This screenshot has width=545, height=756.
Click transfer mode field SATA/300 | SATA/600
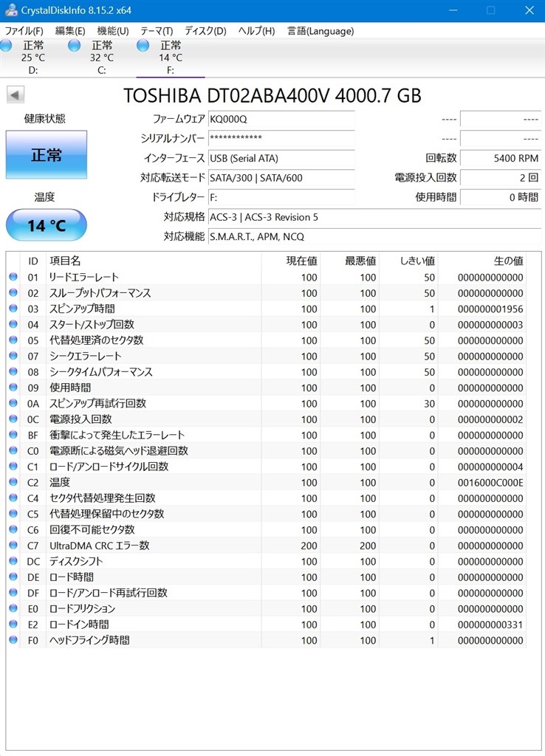coord(281,178)
